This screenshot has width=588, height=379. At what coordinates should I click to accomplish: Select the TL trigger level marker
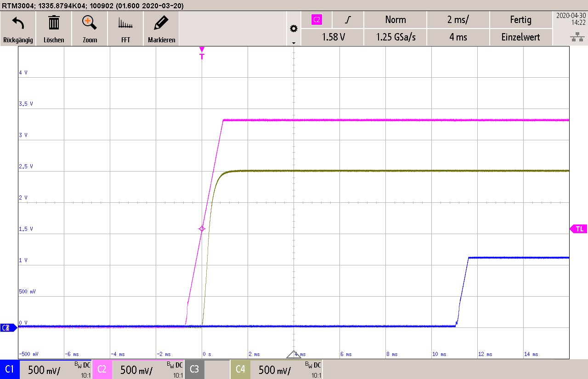[x=578, y=229]
